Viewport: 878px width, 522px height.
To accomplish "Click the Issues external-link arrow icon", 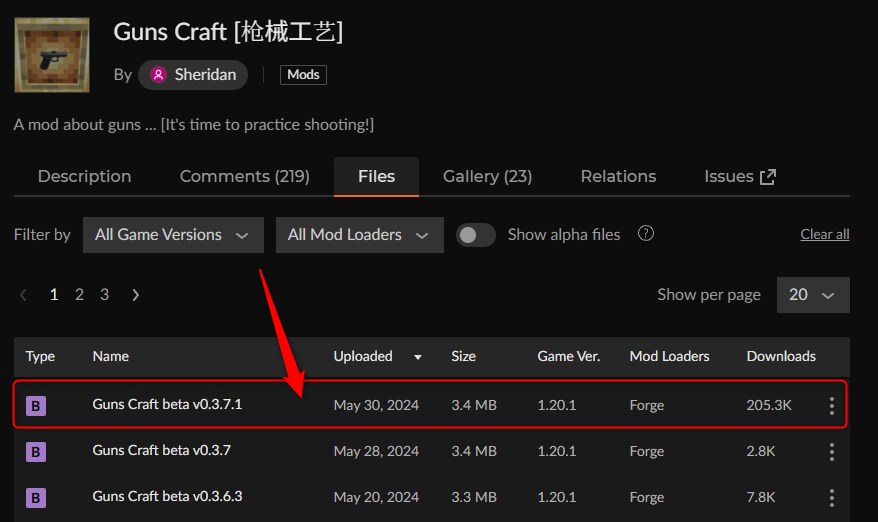I will point(768,177).
